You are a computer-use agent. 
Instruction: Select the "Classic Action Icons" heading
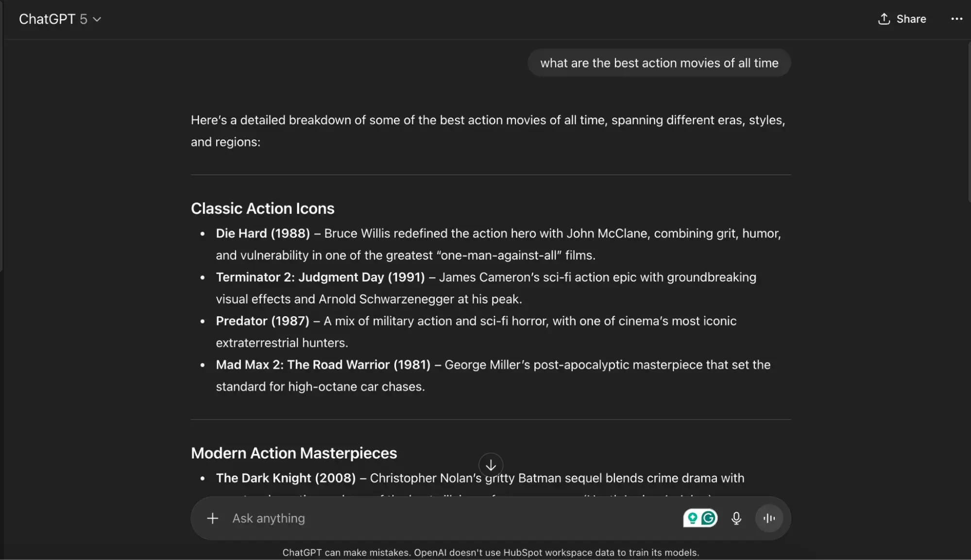tap(262, 208)
